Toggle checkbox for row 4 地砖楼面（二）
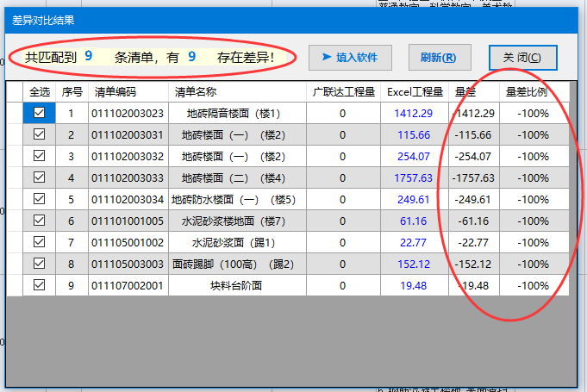587x392 pixels. click(39, 177)
